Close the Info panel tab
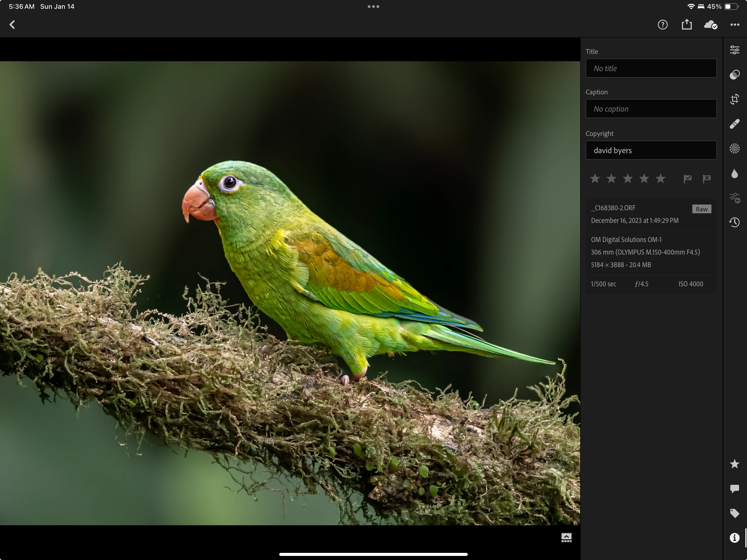 click(734, 538)
